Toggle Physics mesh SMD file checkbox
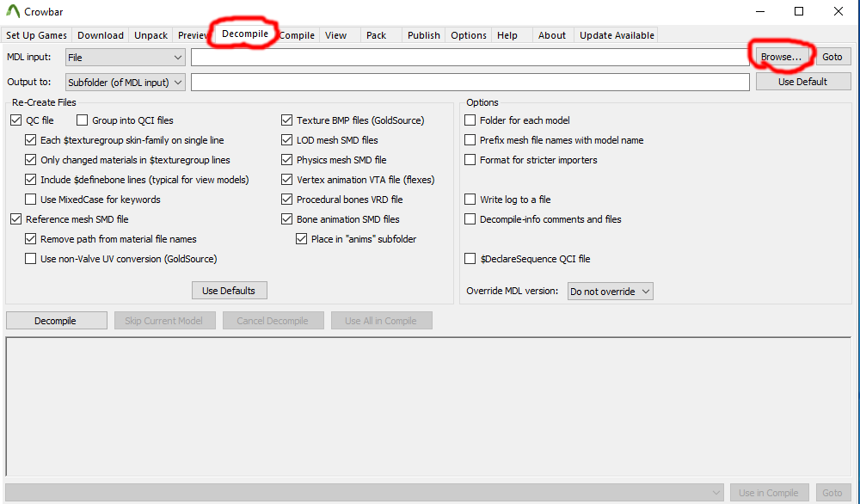 click(x=287, y=160)
